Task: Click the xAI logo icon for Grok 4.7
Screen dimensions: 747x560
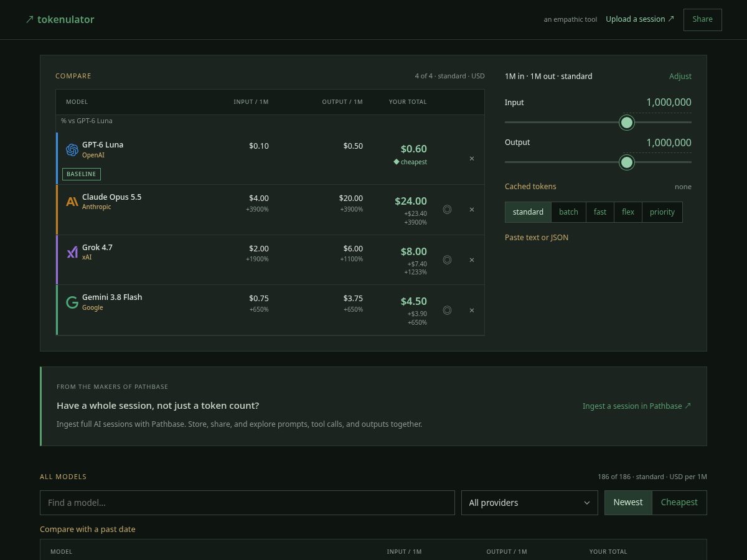Action: click(x=72, y=252)
